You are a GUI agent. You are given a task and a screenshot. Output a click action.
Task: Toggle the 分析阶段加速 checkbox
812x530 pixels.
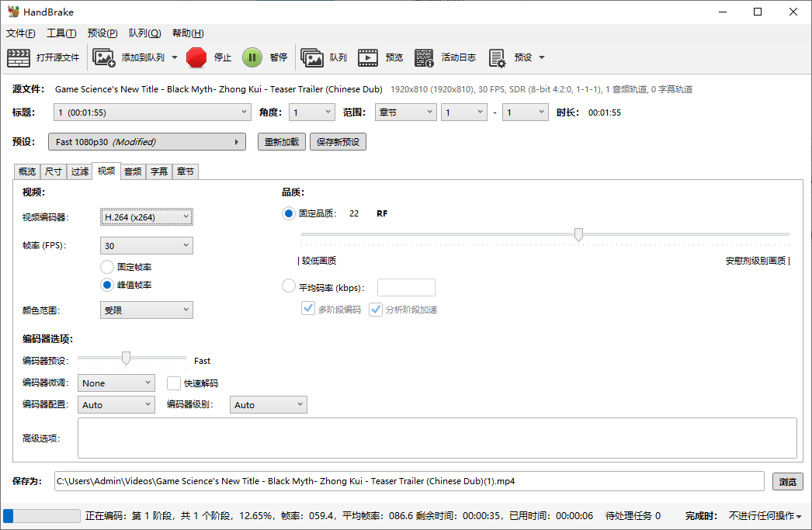(376, 310)
